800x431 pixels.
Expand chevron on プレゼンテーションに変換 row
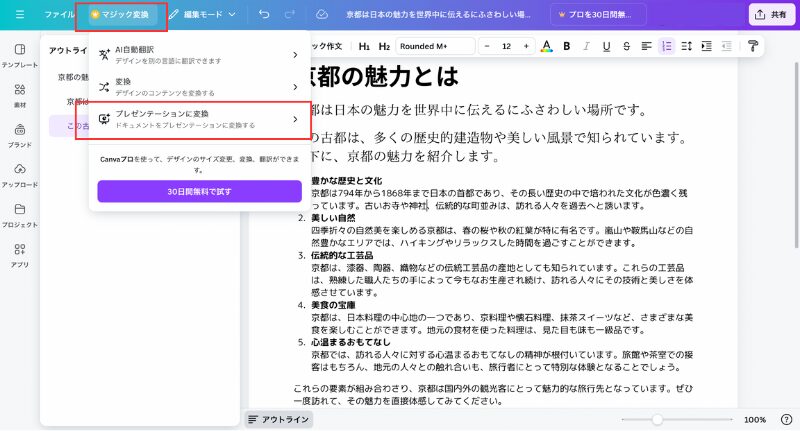point(295,119)
